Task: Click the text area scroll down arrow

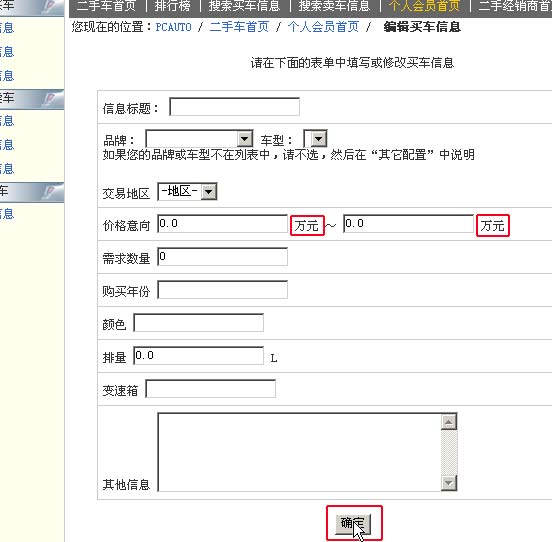Action: (x=449, y=483)
